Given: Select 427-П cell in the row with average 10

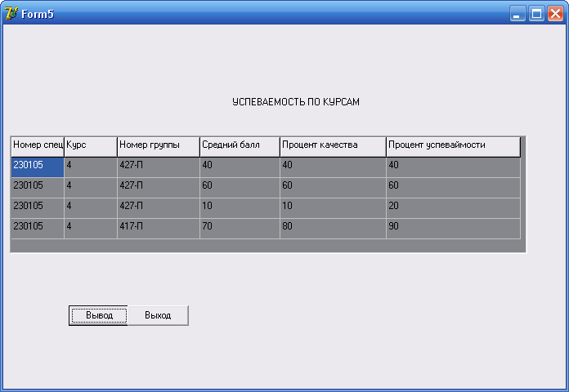Looking at the screenshot, I should tap(159, 208).
